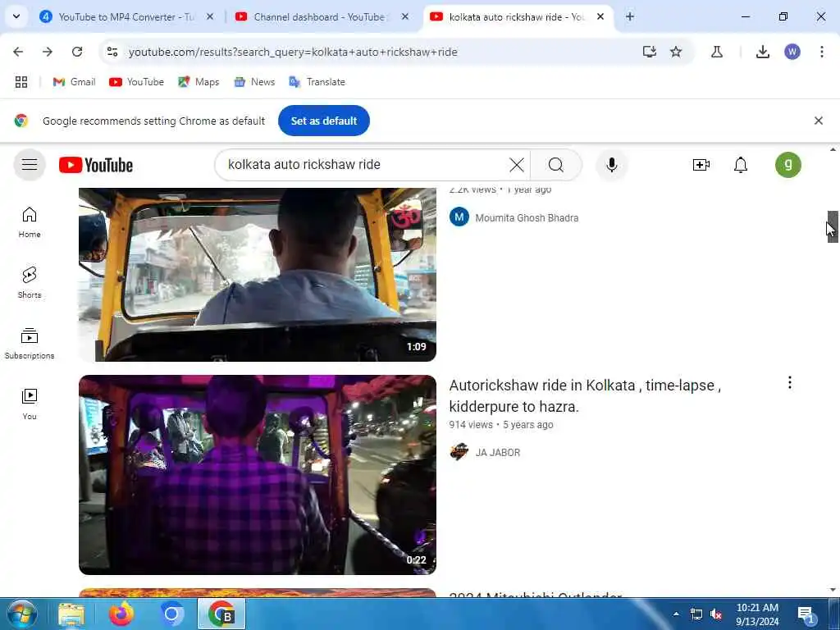Close the YouTube to MP4 Converter tab

pos(210,17)
